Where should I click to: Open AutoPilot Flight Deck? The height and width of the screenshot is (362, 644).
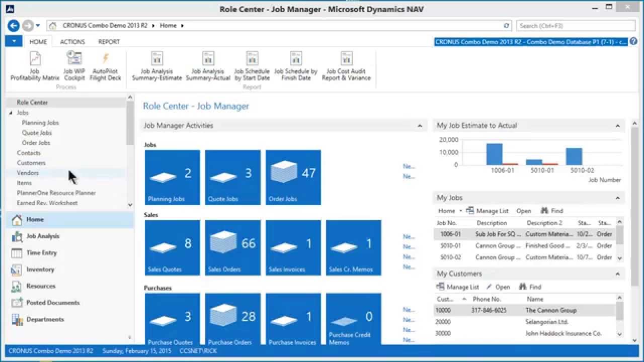tap(105, 66)
